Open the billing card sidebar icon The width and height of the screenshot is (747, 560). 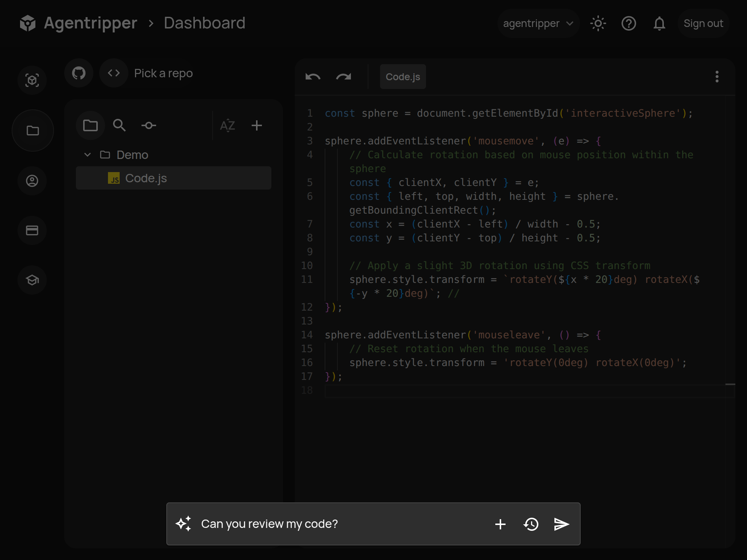tap(32, 230)
